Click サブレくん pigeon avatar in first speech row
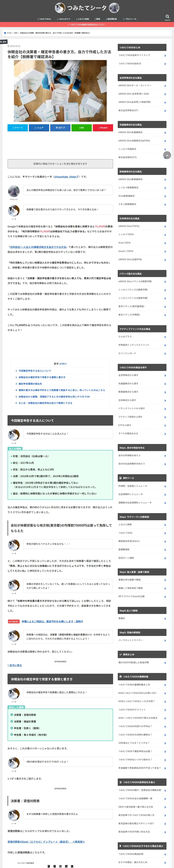This screenshot has width=174, height=868. (x=14, y=191)
